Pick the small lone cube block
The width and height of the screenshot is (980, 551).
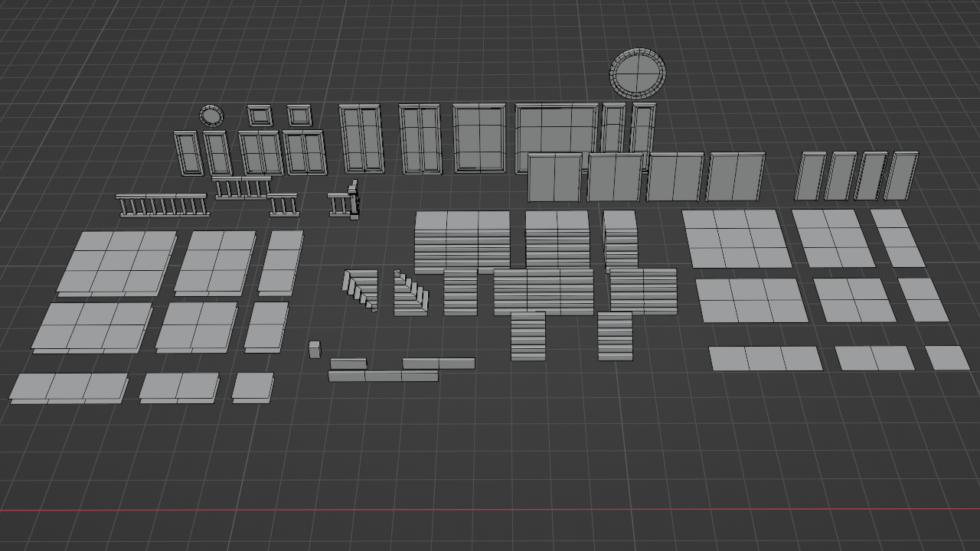[x=314, y=350]
